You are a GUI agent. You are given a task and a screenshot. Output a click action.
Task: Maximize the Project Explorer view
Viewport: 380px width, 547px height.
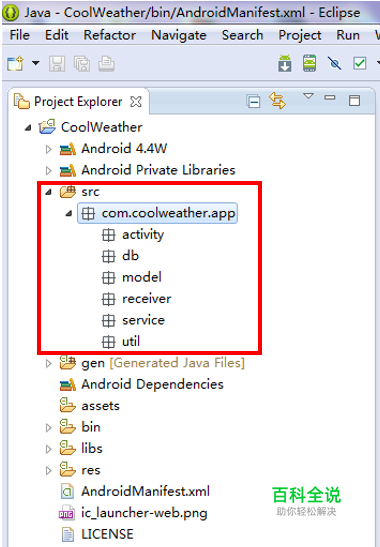tap(355, 100)
